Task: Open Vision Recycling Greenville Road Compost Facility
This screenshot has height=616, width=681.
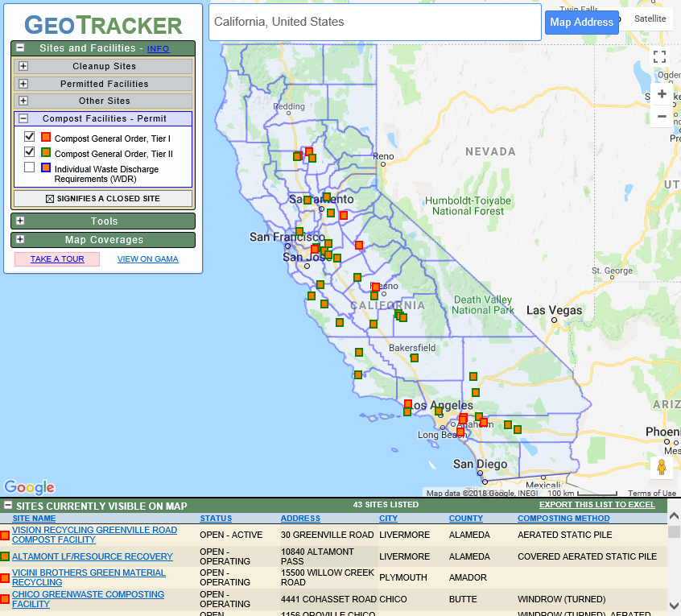Action: pos(94,535)
